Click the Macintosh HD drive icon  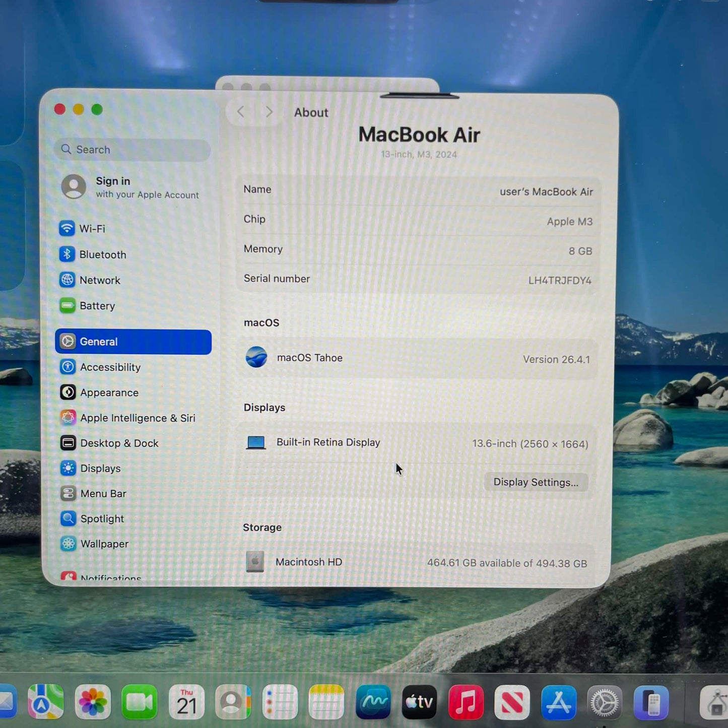255,561
